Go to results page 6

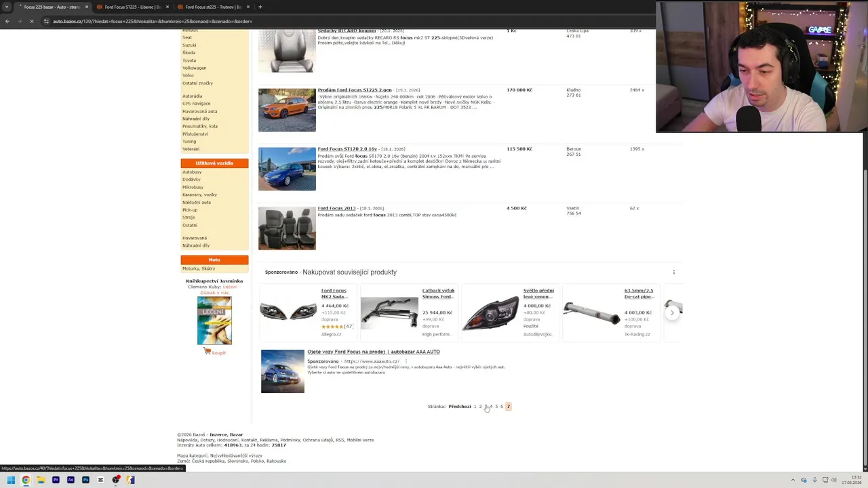click(502, 407)
